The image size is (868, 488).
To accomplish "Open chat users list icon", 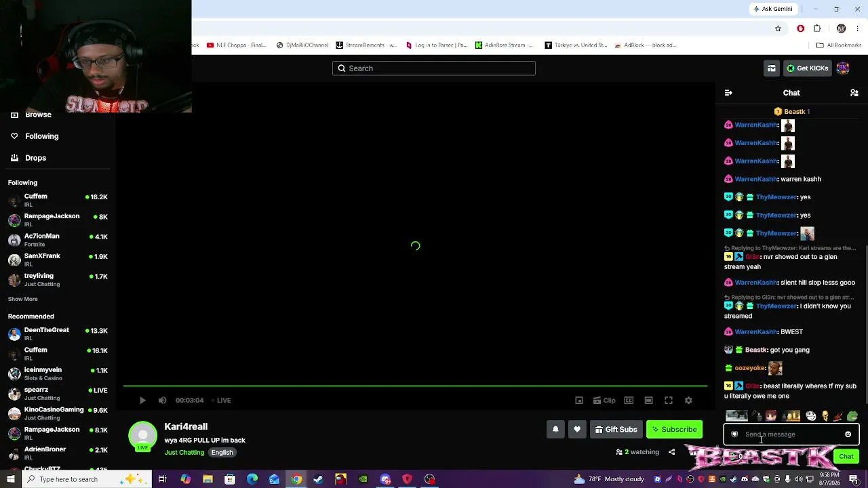I will [x=854, y=93].
